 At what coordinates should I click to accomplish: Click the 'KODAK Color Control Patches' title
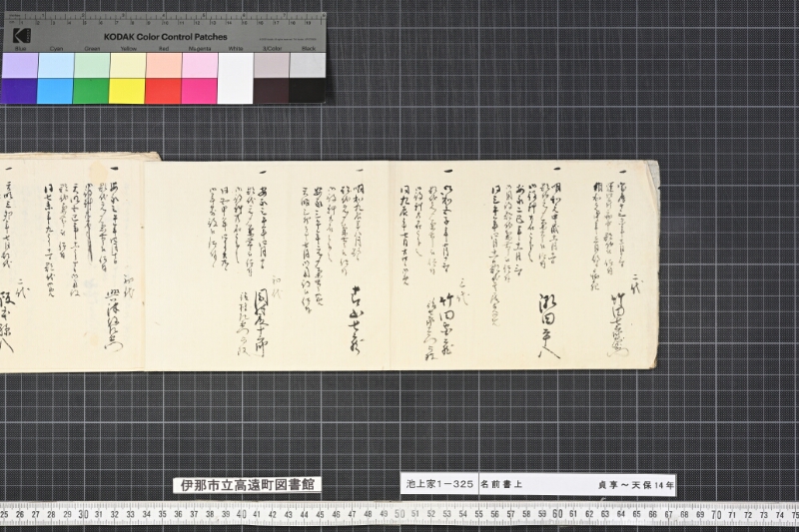click(x=165, y=37)
